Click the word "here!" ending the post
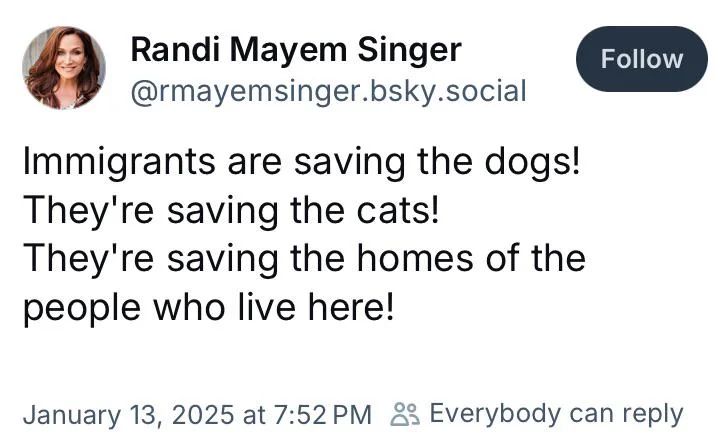 [x=351, y=307]
